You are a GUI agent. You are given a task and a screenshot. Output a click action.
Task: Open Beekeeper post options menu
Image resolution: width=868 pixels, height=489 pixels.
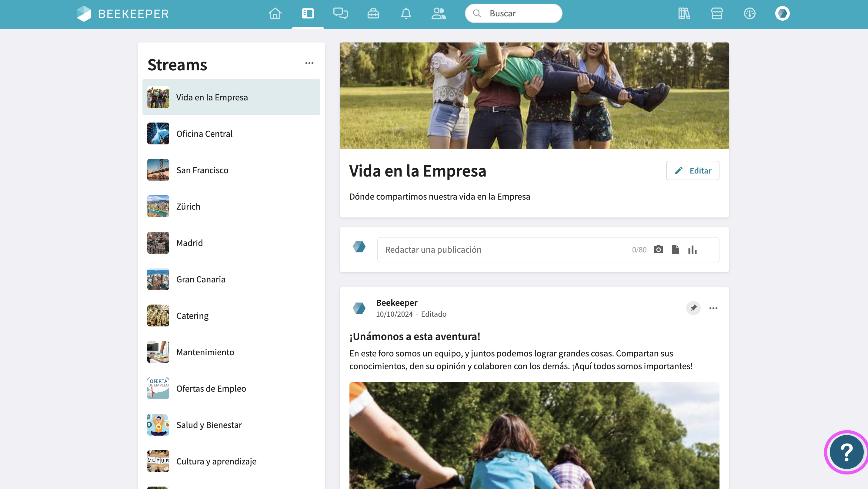coord(713,308)
